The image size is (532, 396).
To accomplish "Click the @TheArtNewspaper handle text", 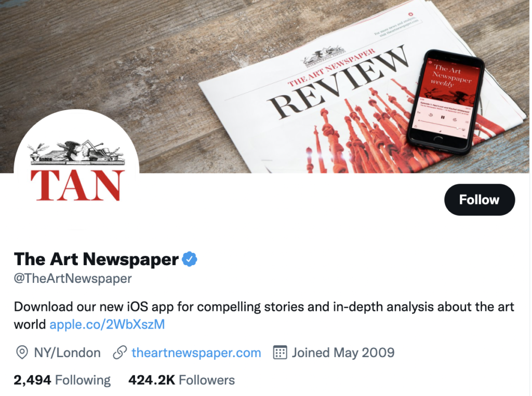I will pos(73,278).
